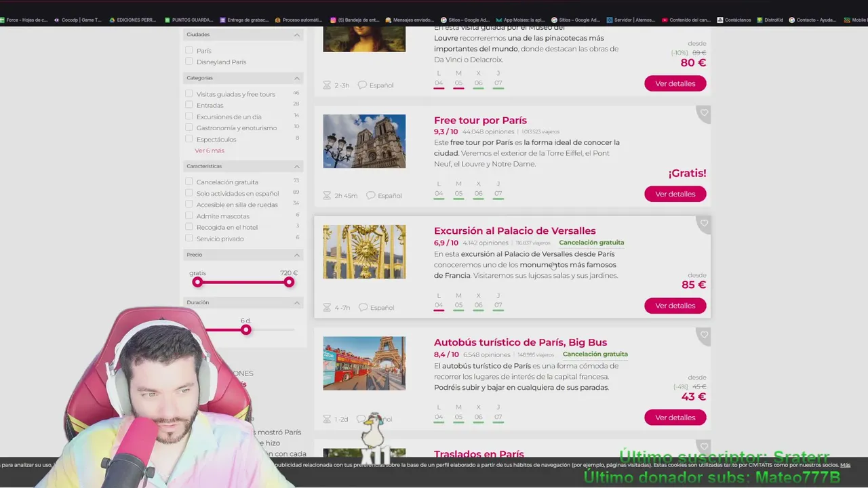Click the hourglass duration icon beside 2h 45m

[x=327, y=195]
